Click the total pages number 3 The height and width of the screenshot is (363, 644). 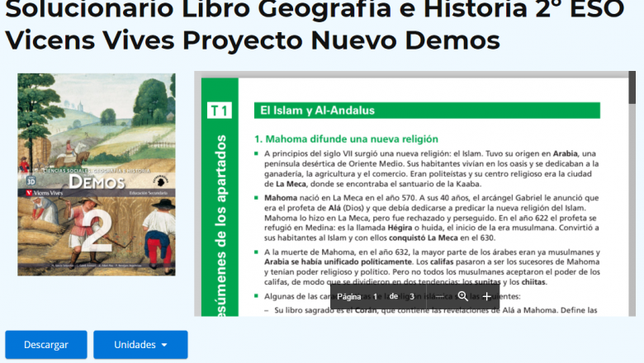click(x=412, y=296)
